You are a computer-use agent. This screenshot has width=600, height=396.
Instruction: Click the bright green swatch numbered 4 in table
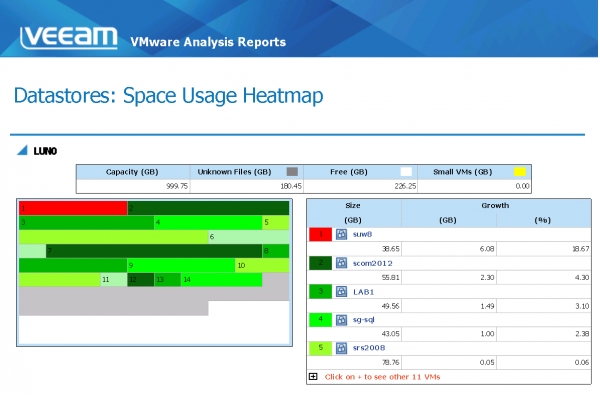(x=320, y=320)
